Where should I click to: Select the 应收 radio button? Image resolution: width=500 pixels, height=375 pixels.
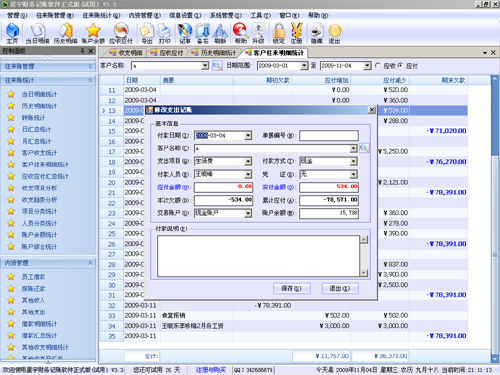pos(378,65)
